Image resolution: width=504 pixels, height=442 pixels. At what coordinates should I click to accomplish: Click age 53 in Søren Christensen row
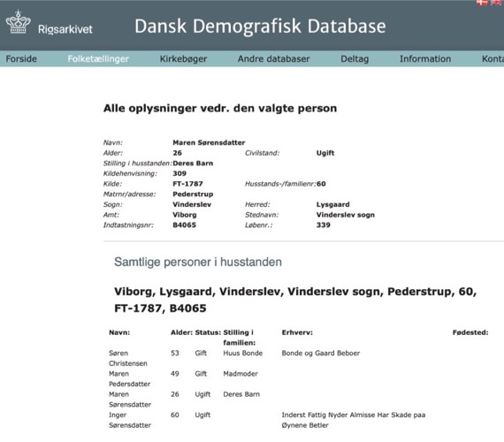point(175,353)
